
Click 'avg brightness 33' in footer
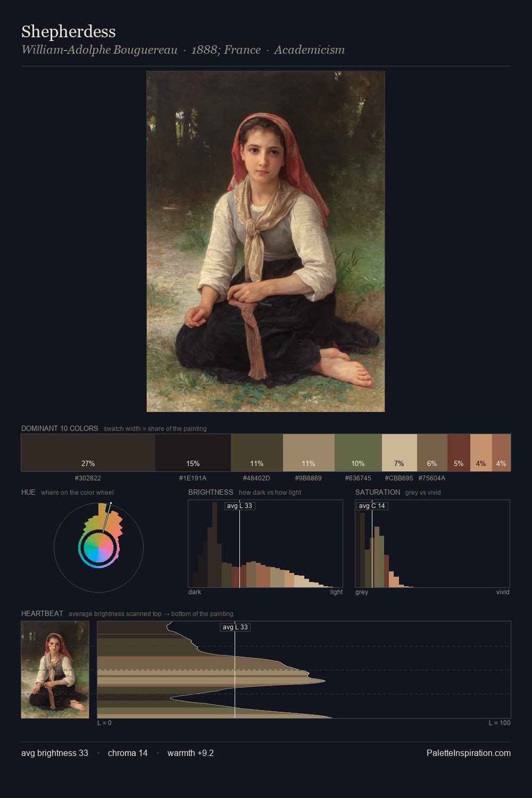coord(55,753)
